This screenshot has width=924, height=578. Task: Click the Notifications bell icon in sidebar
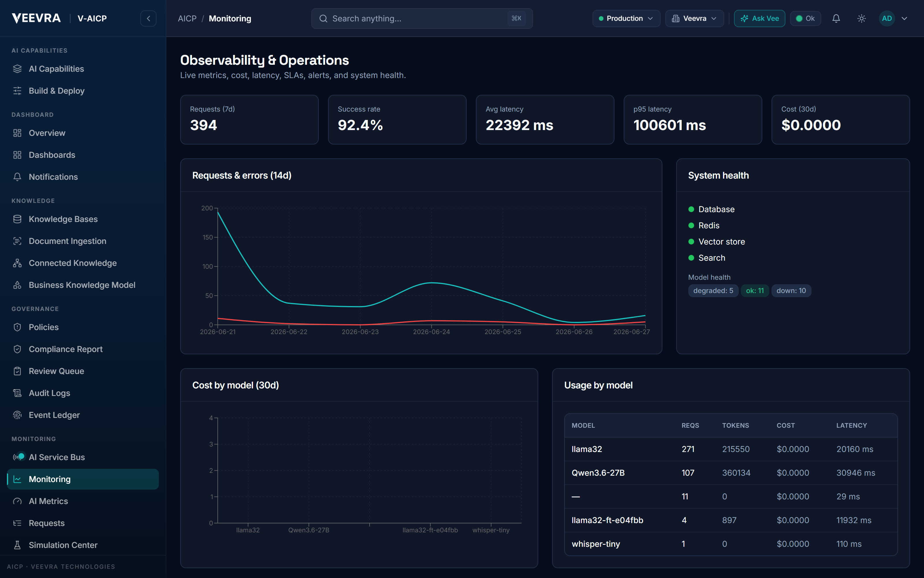tap(17, 177)
